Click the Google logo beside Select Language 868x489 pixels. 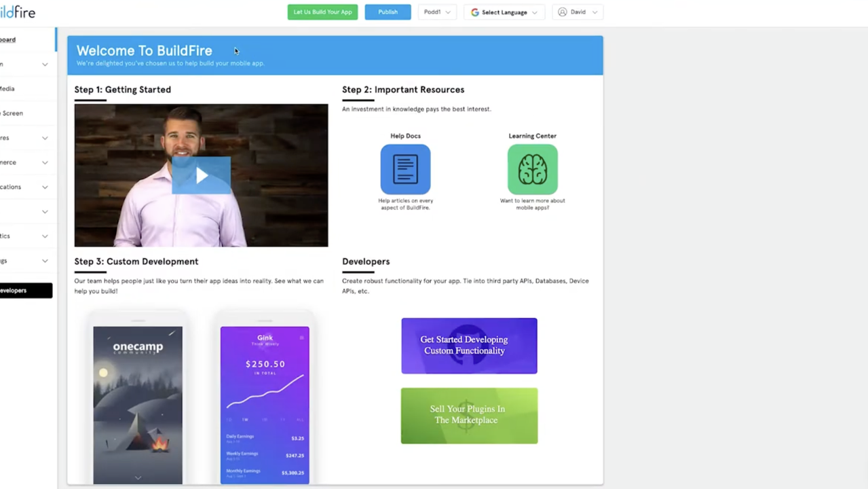[x=475, y=12]
